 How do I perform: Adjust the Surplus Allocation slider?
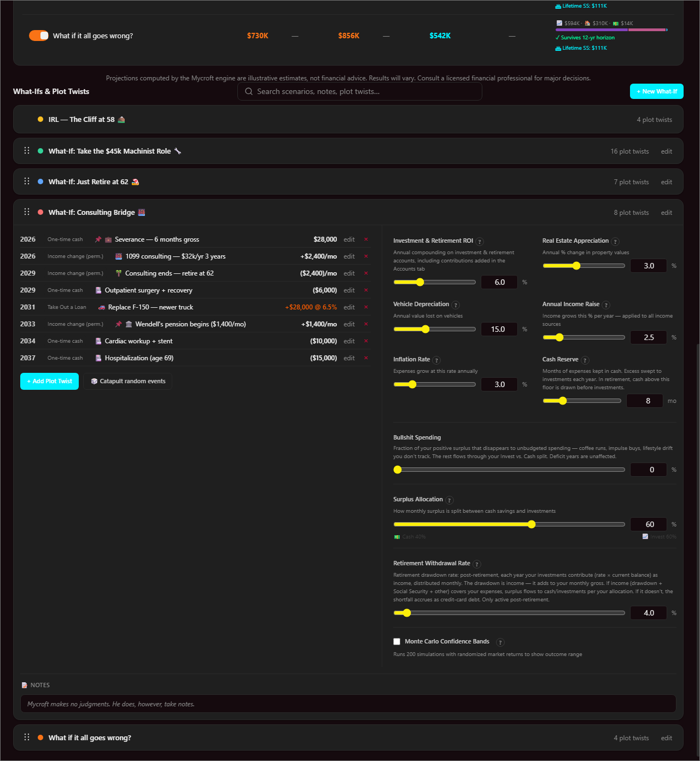tap(509, 524)
